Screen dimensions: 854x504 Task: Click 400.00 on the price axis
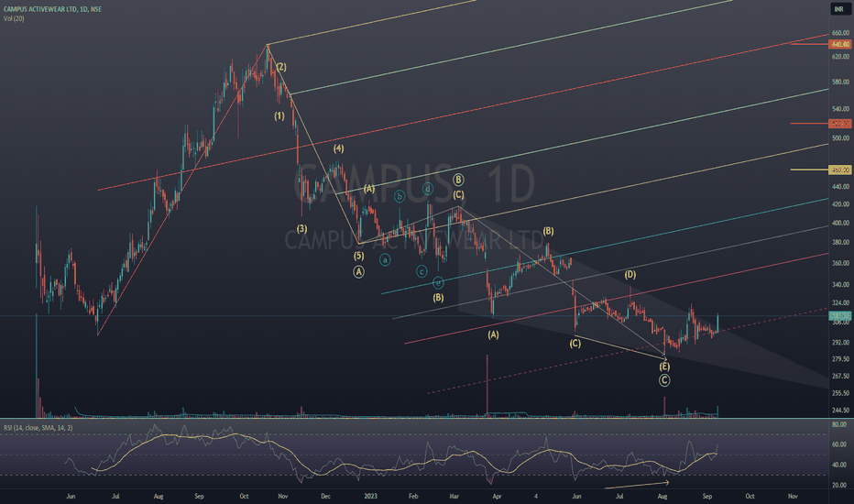(x=840, y=223)
